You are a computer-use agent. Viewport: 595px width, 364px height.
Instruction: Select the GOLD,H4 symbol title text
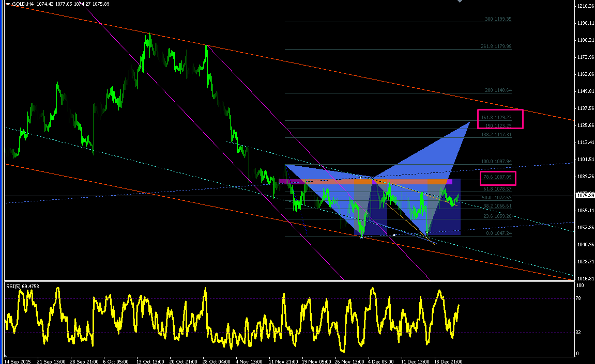click(23, 4)
